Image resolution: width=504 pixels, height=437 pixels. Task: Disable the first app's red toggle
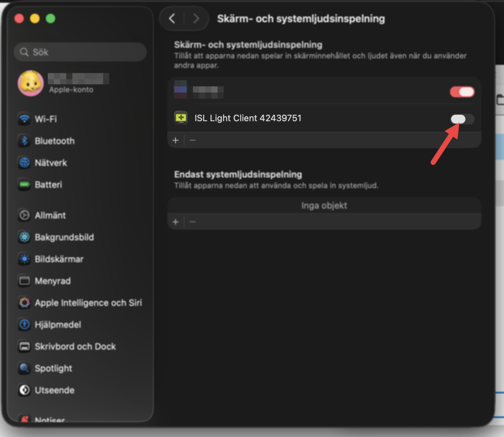(462, 92)
